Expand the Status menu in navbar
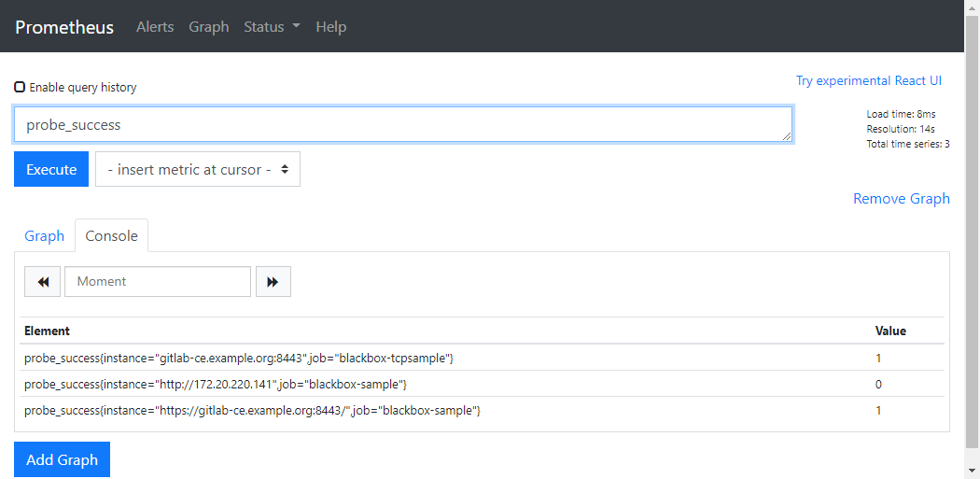The height and width of the screenshot is (479, 980). pyautogui.click(x=272, y=27)
